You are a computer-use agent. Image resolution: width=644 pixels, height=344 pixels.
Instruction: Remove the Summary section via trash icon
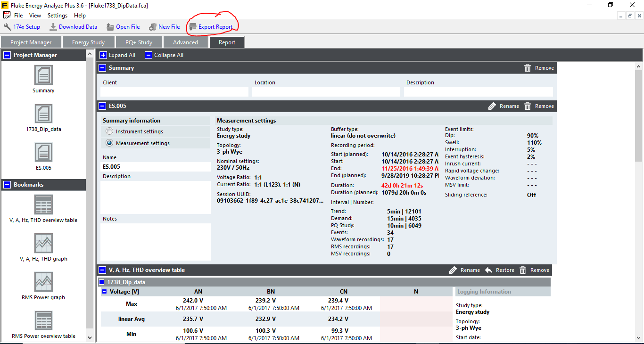528,68
